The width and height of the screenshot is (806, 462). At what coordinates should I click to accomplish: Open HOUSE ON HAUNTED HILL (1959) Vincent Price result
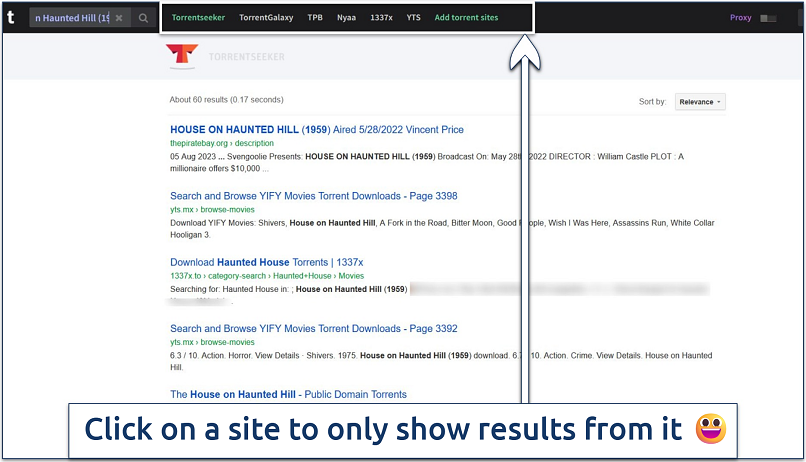pos(316,130)
